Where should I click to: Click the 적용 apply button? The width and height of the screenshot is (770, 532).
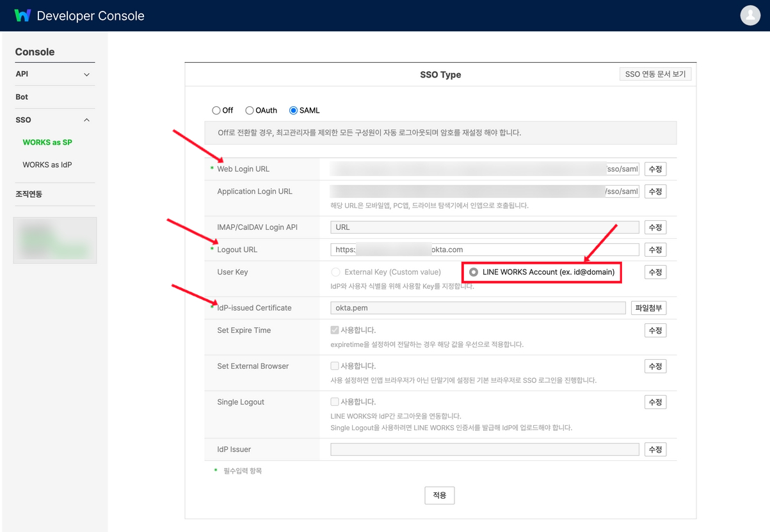(x=440, y=496)
